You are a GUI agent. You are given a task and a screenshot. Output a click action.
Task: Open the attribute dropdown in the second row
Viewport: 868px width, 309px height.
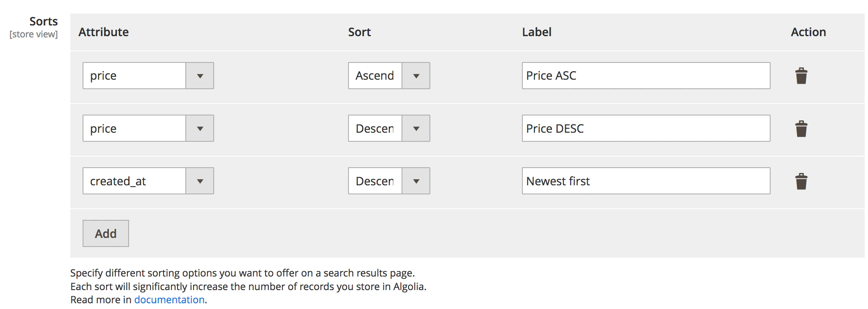[200, 128]
